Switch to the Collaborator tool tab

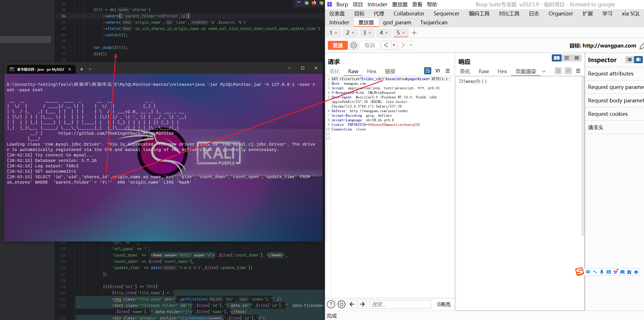click(x=409, y=13)
